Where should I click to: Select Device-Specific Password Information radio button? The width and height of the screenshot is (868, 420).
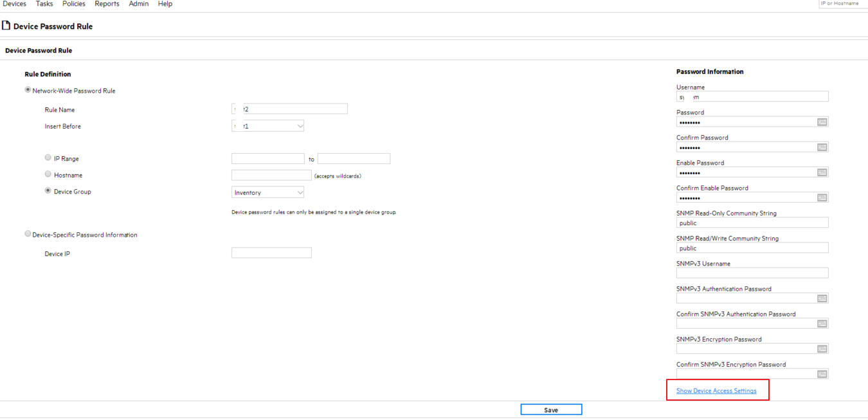(x=28, y=234)
